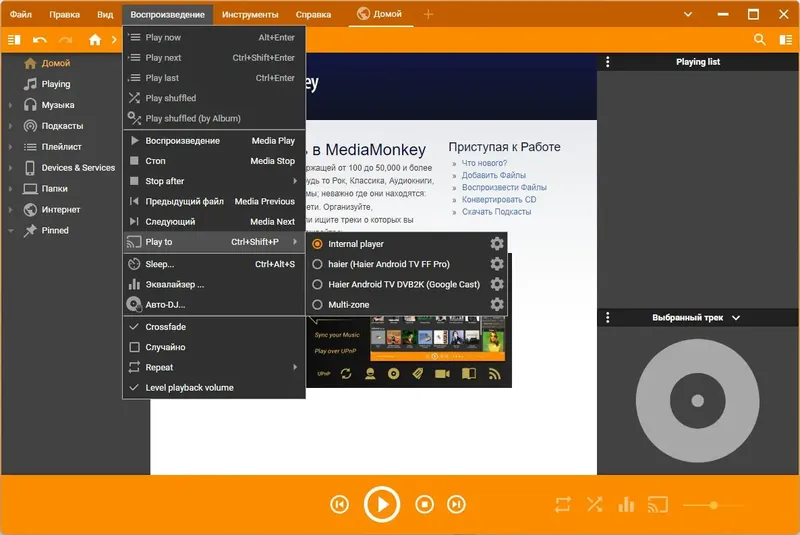
Task: Open the Скачать Подкасты link
Action: click(x=496, y=212)
